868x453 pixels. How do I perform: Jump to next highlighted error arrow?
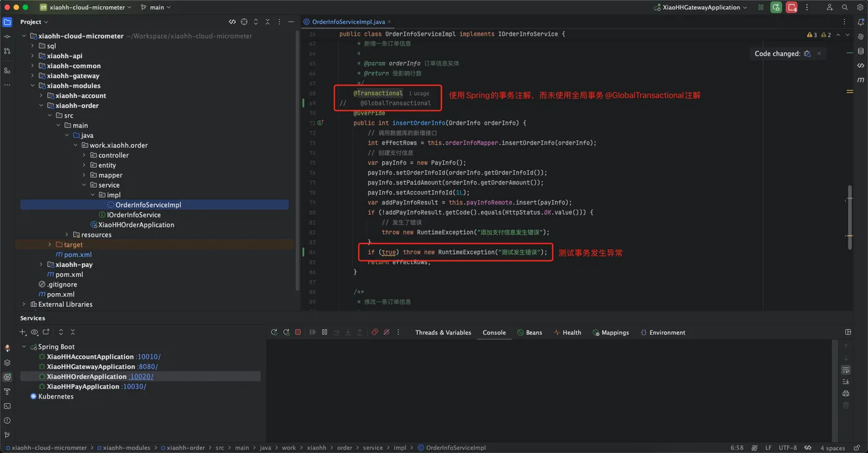[x=848, y=35]
